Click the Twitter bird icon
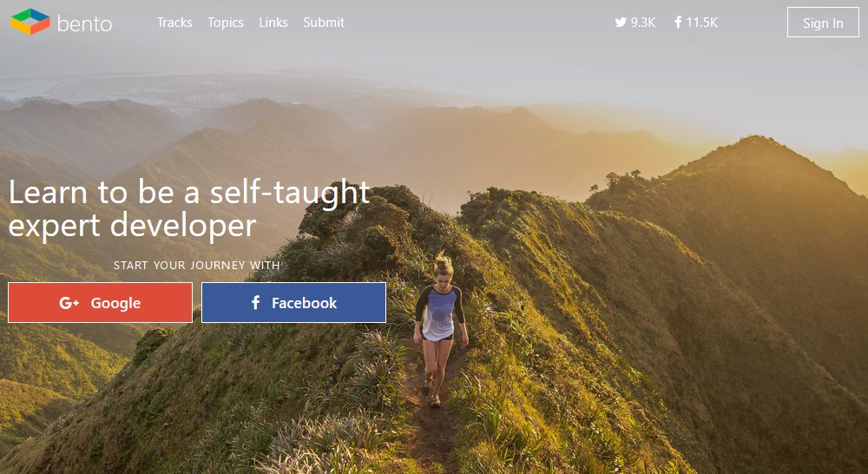 click(621, 23)
